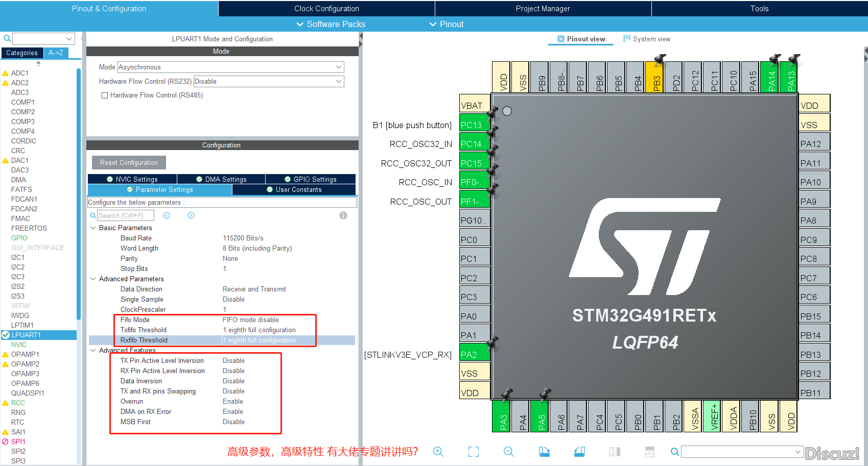Screen dimensions: 868x466
Task: Zoom in on the chip pinout view
Action: [x=438, y=452]
